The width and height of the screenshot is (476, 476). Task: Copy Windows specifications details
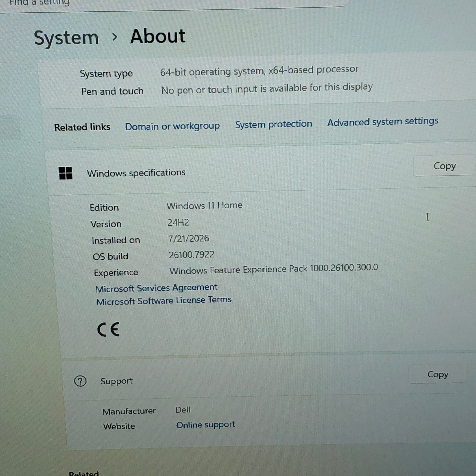pyautogui.click(x=444, y=166)
